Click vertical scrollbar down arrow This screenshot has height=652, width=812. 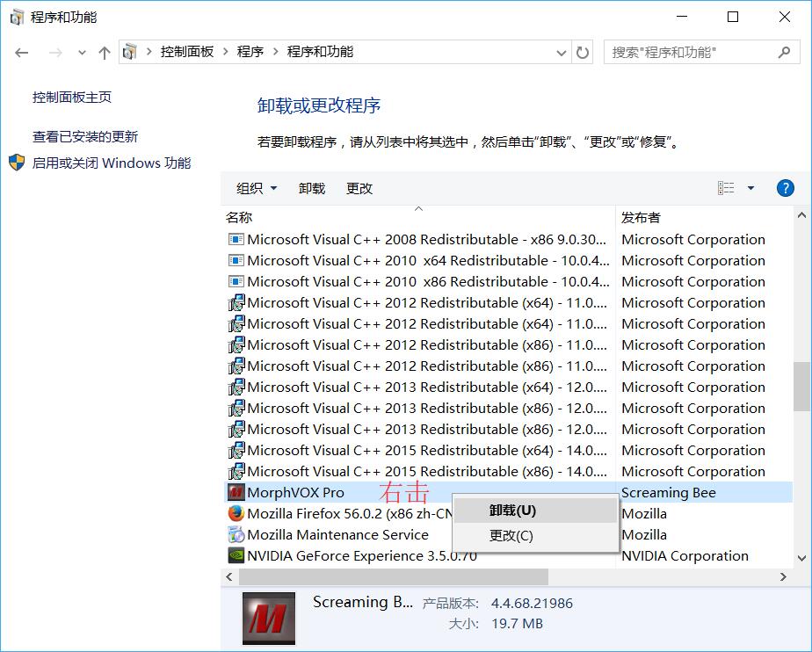(x=801, y=558)
